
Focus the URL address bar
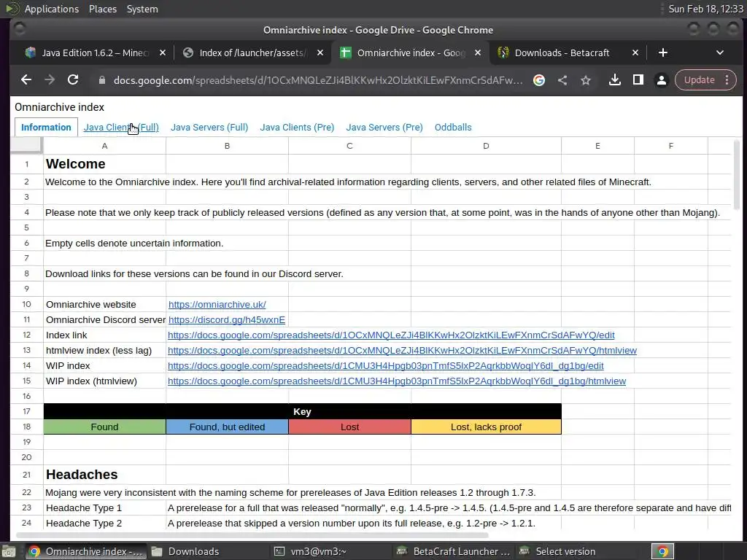coord(318,80)
